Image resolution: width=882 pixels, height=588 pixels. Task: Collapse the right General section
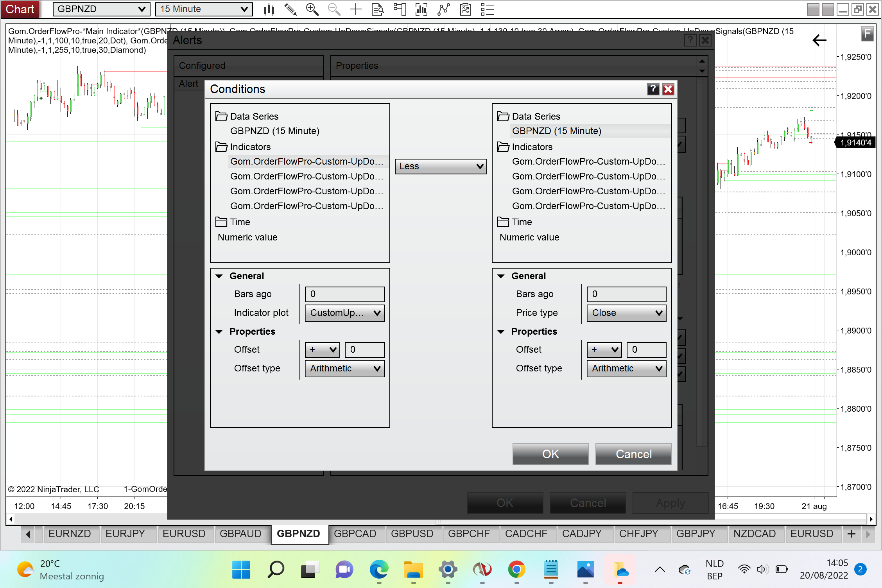pos(501,276)
